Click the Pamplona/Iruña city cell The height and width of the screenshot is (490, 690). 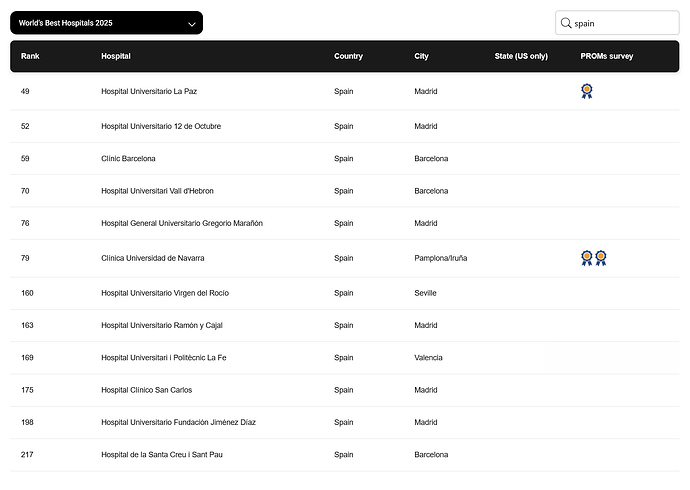[x=440, y=258]
